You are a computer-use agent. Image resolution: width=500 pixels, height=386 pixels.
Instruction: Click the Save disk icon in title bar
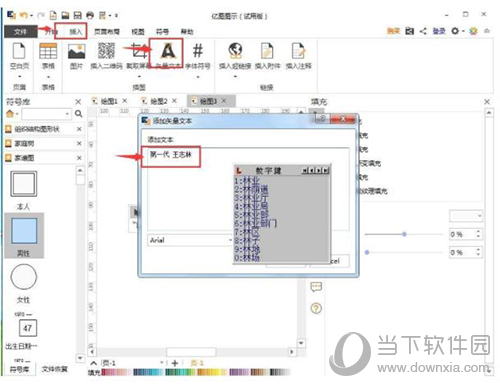[77, 15]
